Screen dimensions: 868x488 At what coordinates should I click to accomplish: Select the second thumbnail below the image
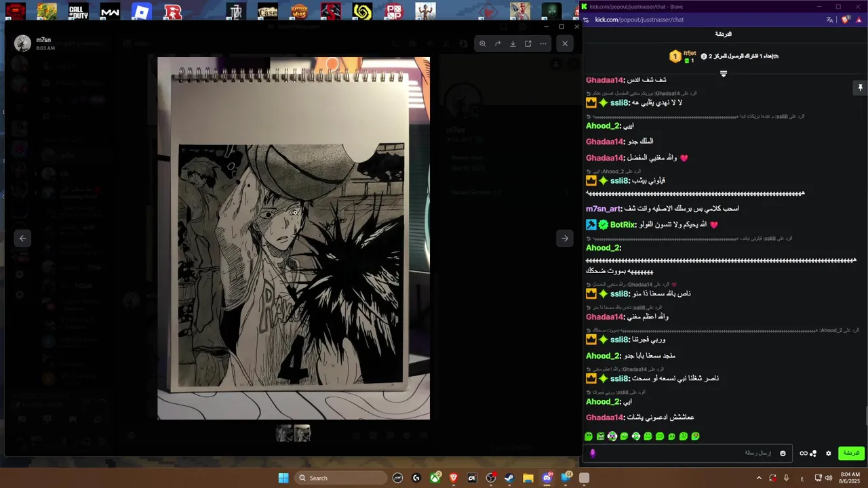(x=302, y=433)
